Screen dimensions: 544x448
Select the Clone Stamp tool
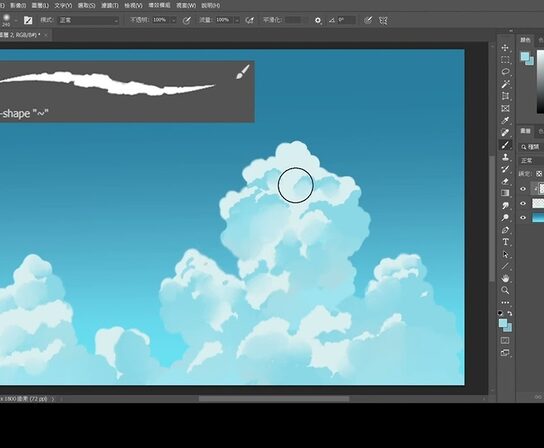click(x=505, y=157)
